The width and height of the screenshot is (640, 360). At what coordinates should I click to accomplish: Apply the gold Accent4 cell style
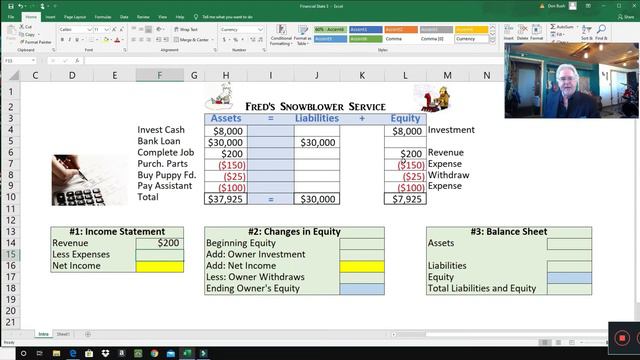[x=472, y=29]
